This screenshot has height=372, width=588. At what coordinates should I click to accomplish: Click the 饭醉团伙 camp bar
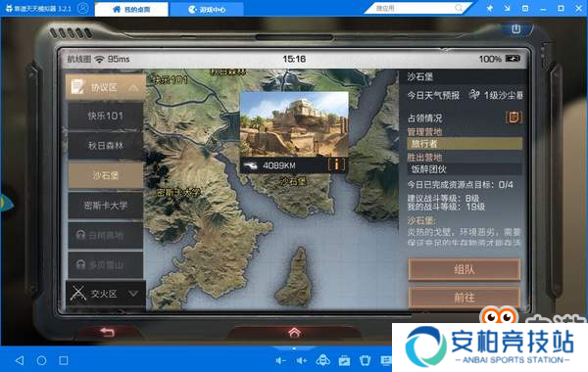click(465, 169)
